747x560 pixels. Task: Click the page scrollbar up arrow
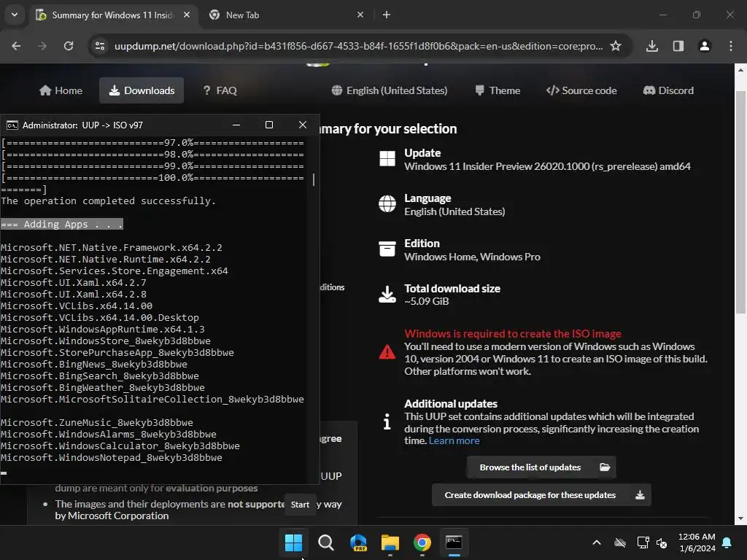[740, 70]
